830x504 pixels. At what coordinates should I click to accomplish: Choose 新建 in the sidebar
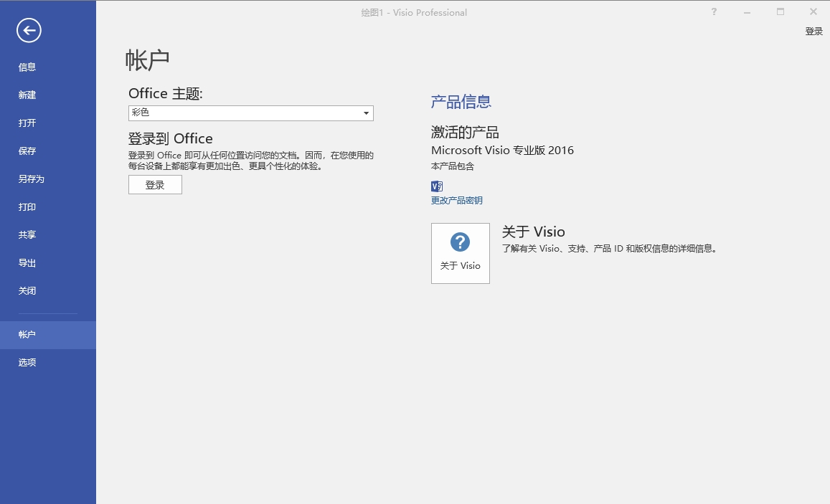27,95
